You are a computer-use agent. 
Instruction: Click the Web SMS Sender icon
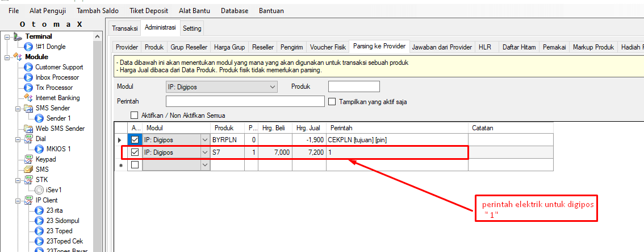tap(28, 129)
